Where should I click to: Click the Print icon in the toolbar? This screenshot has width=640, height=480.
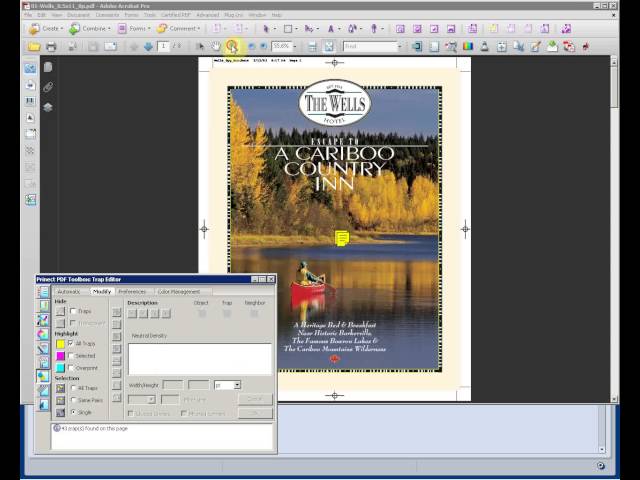(51, 46)
